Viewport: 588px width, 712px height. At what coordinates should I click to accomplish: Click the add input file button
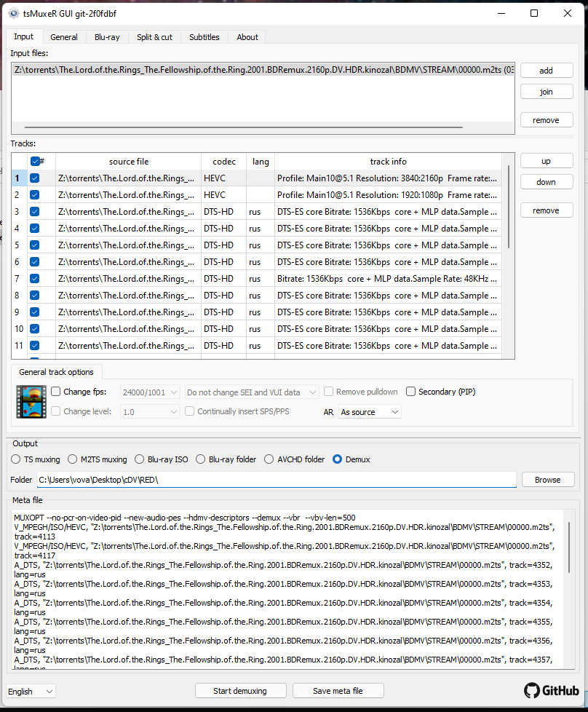coord(547,71)
